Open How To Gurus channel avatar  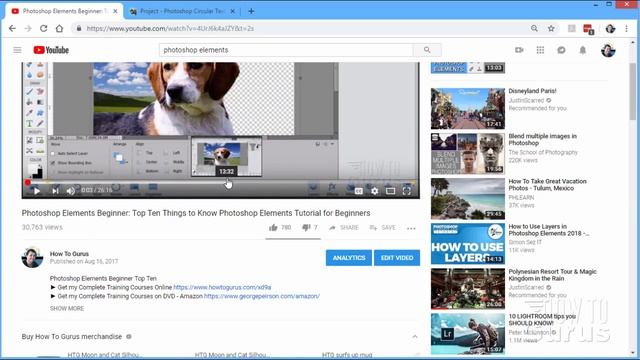click(x=32, y=258)
